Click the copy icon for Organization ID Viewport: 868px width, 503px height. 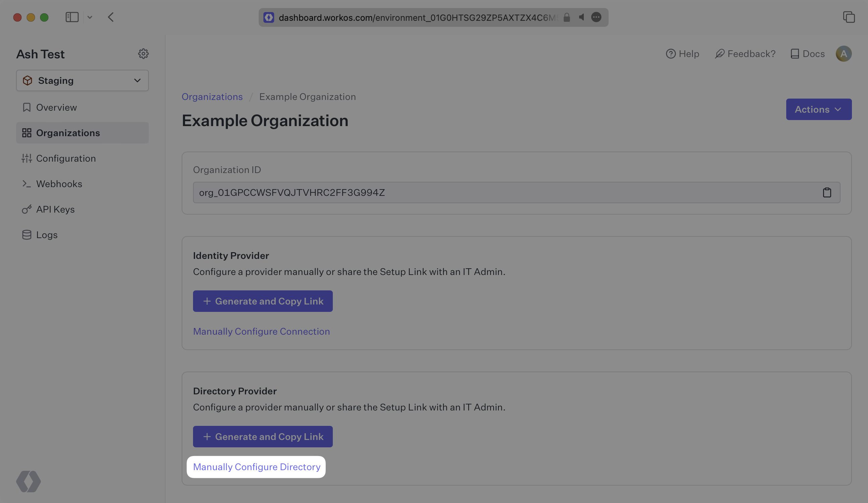tap(827, 192)
